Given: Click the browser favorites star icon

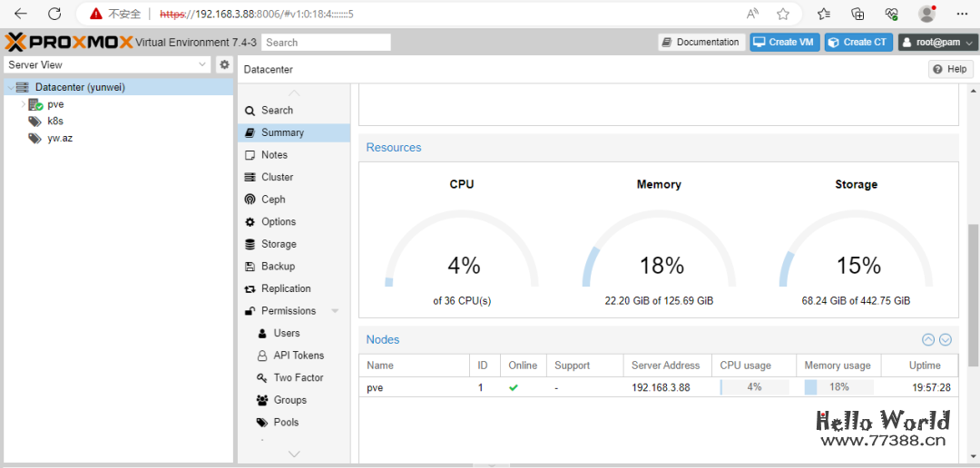Looking at the screenshot, I should (x=782, y=14).
